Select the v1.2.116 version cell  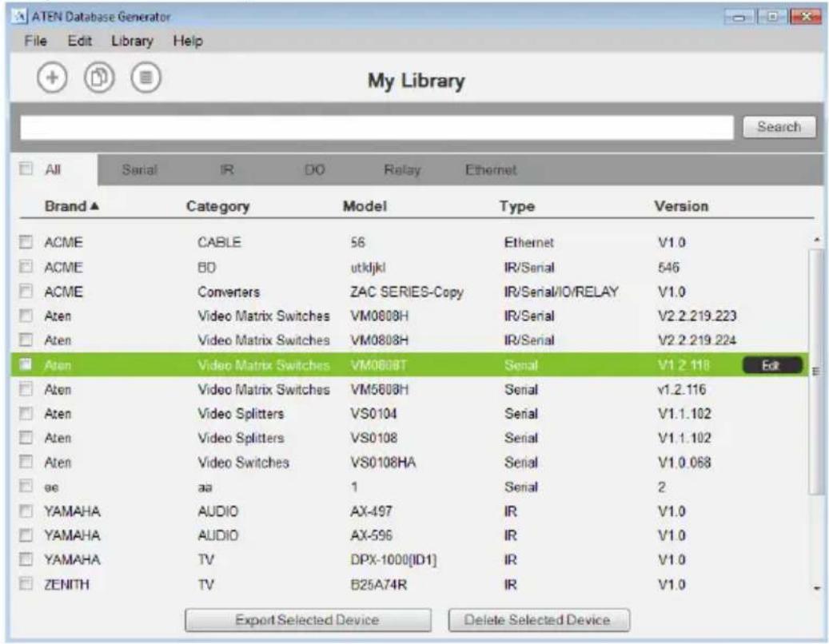click(x=681, y=389)
